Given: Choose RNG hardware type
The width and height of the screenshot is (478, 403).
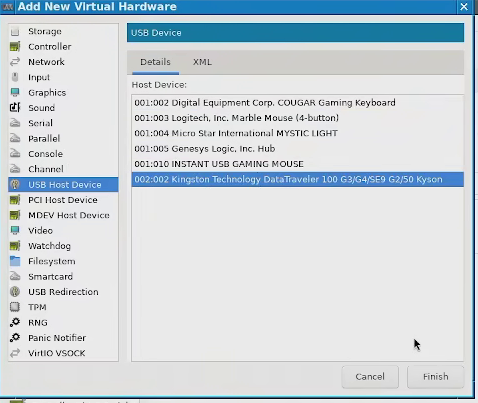Looking at the screenshot, I should coord(38,323).
